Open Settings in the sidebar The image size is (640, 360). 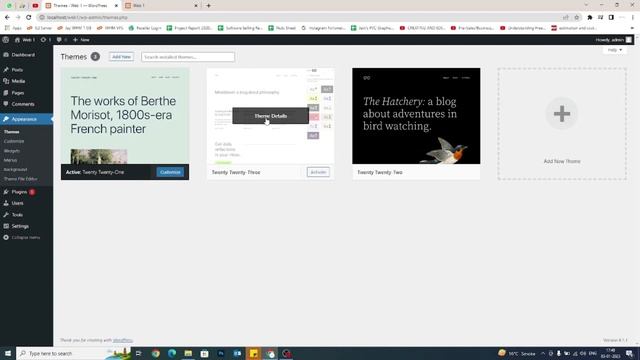(20, 226)
